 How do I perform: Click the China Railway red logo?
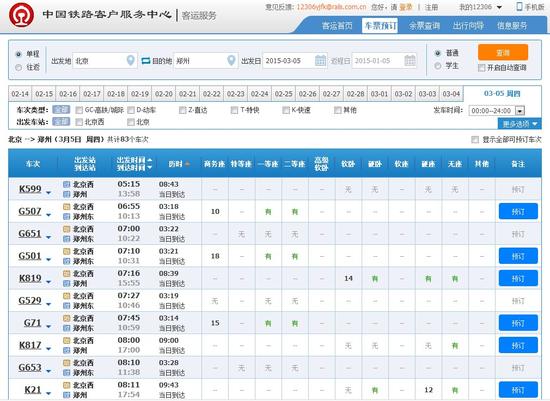coord(21,15)
